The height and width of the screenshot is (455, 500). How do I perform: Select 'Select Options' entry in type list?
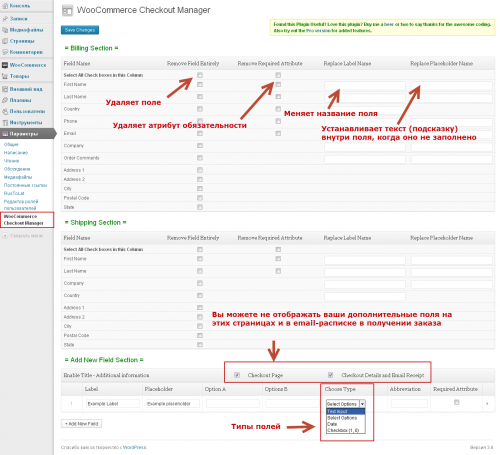pyautogui.click(x=346, y=418)
